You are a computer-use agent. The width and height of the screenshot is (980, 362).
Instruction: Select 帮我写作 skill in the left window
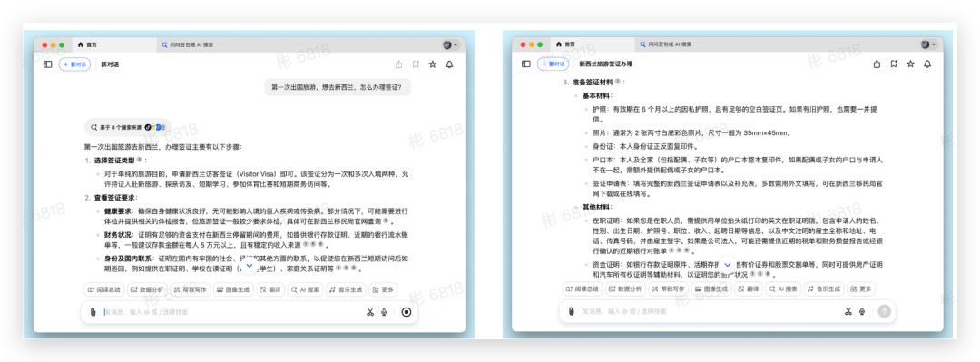point(190,289)
